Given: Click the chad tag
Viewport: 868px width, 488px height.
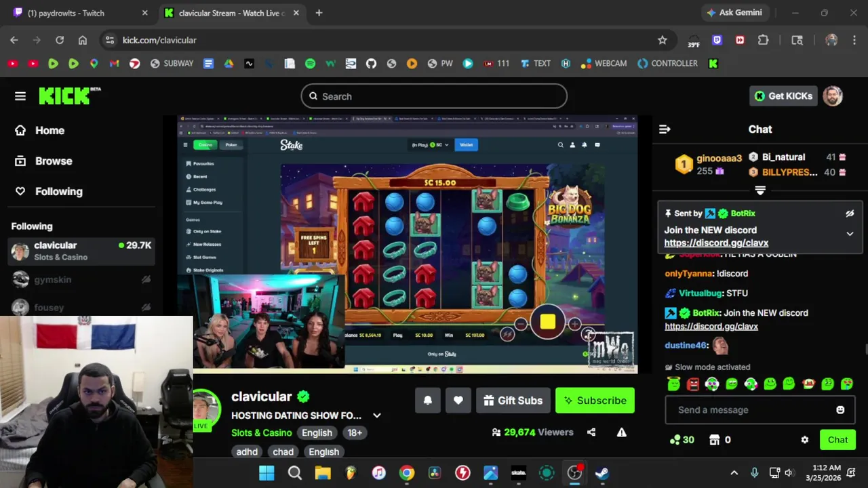Looking at the screenshot, I should point(283,451).
